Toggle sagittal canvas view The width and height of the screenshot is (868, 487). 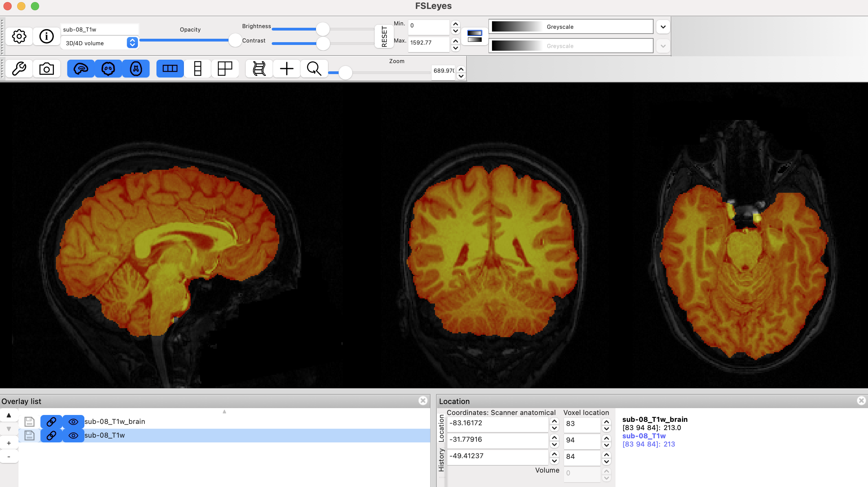click(81, 69)
